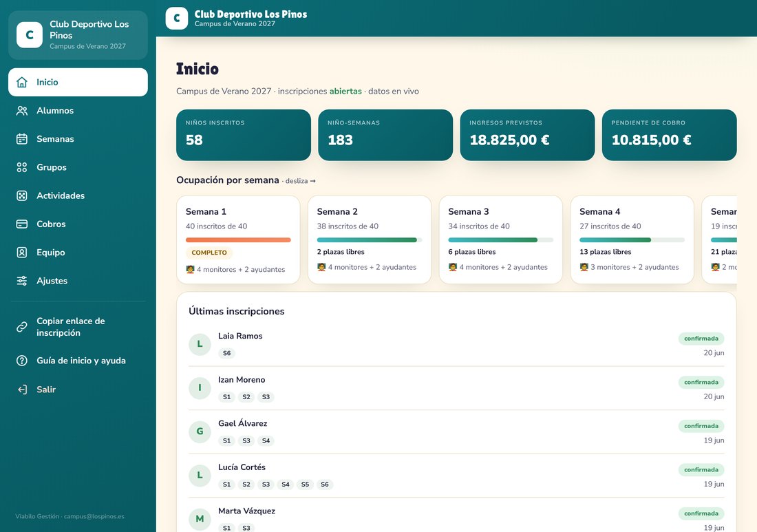Open the Grupos page
This screenshot has width=757, height=532.
coord(78,167)
